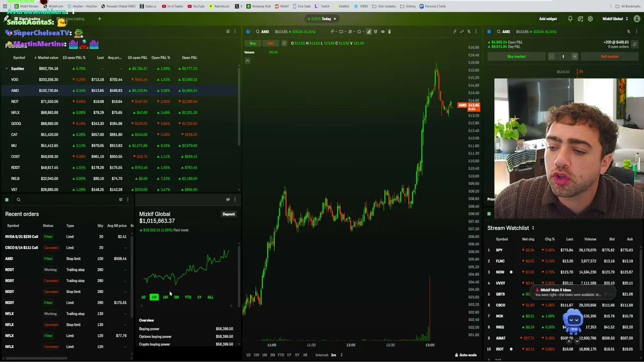Click the cancel-orders icon next to Sell

pyautogui.click(x=284, y=43)
